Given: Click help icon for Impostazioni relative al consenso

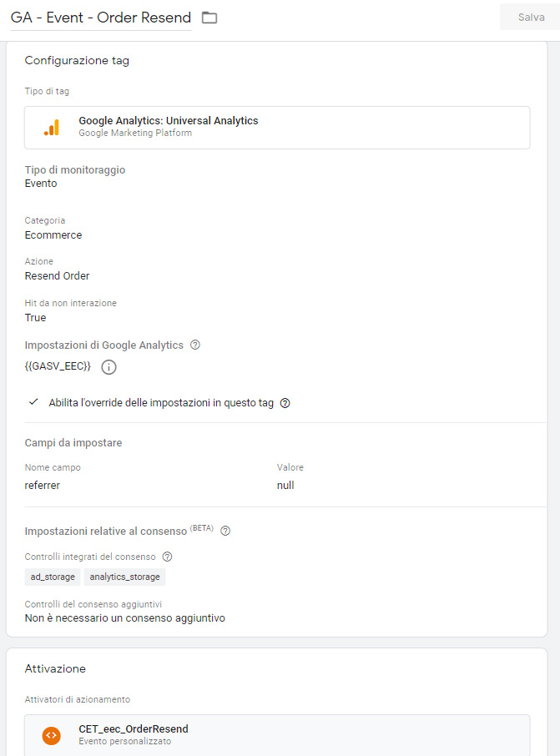Looking at the screenshot, I should (x=225, y=531).
